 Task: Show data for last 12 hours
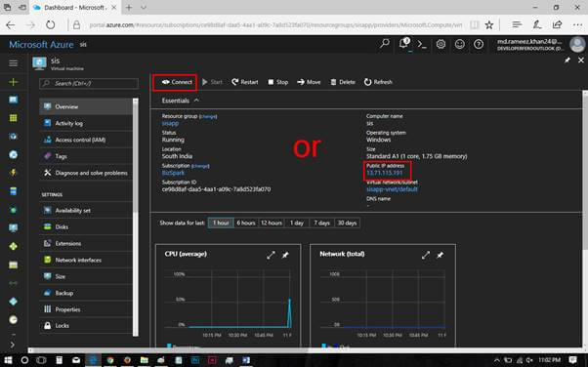[x=272, y=224]
